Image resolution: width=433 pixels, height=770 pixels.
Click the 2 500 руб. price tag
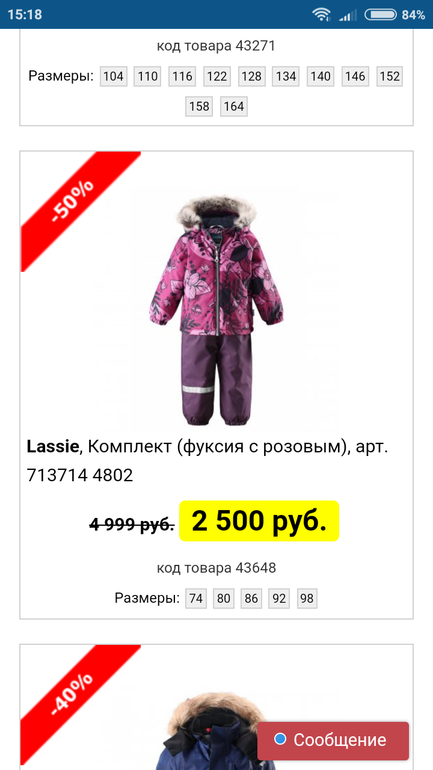[259, 521]
